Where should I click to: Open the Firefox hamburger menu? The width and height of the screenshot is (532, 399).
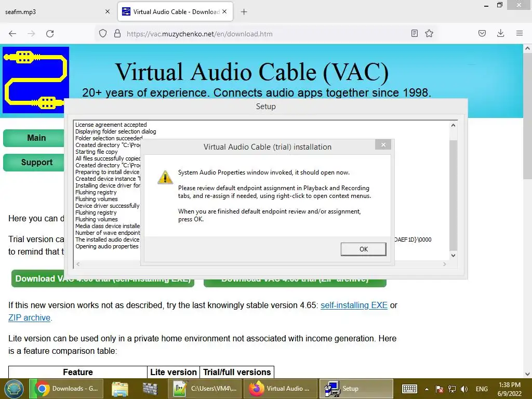[520, 33]
